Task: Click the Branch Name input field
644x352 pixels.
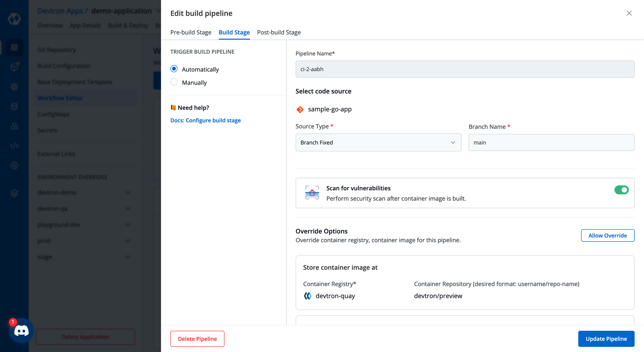Action: coord(551,143)
